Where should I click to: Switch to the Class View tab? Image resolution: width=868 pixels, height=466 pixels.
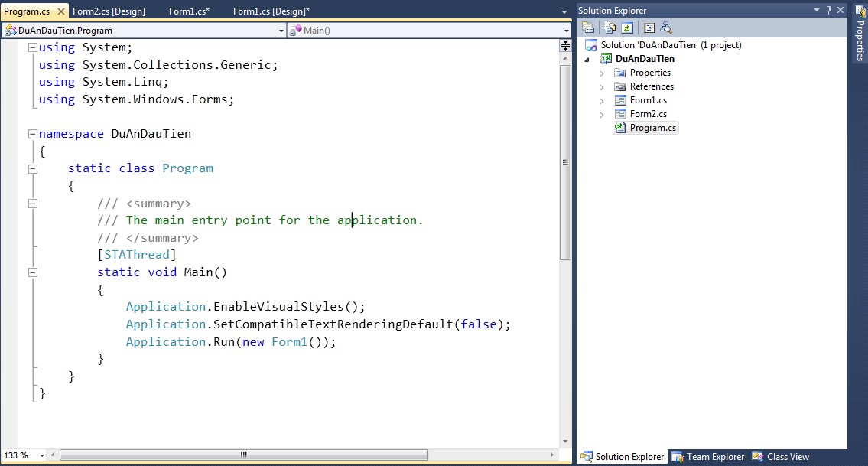[781, 457]
